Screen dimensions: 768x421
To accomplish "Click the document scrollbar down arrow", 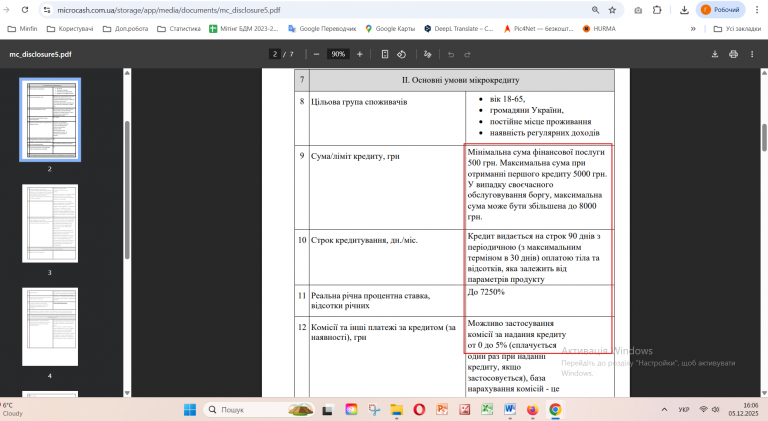I will [x=764, y=393].
